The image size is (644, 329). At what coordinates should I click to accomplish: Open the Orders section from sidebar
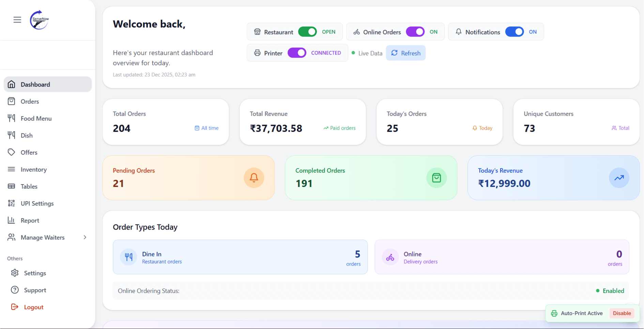pyautogui.click(x=30, y=101)
